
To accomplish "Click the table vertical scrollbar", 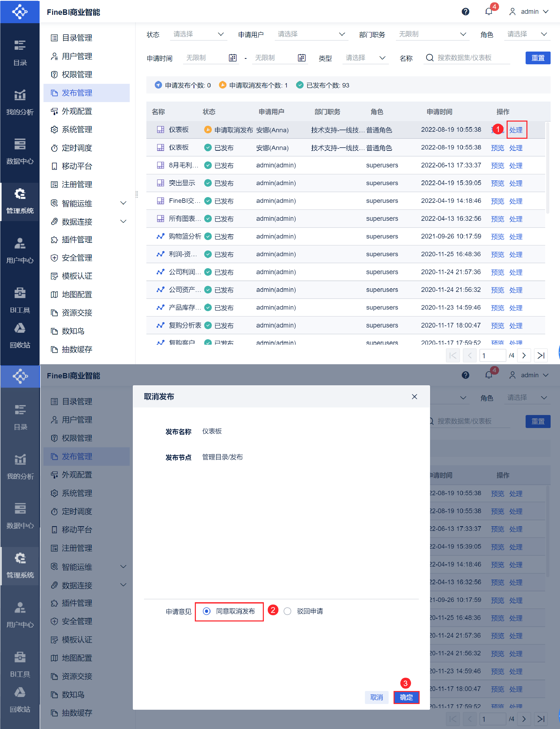I will click(547, 168).
